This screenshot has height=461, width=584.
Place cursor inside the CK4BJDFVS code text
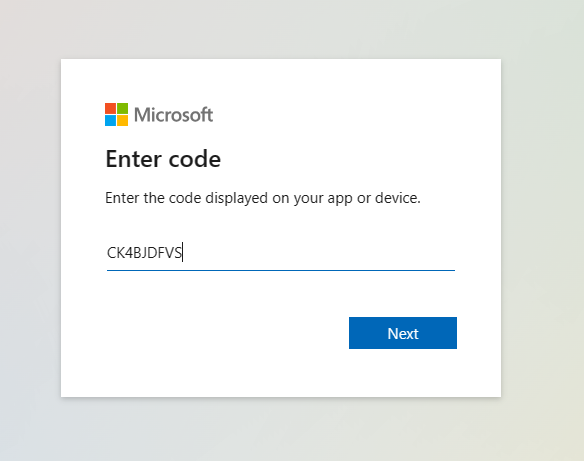coord(144,253)
